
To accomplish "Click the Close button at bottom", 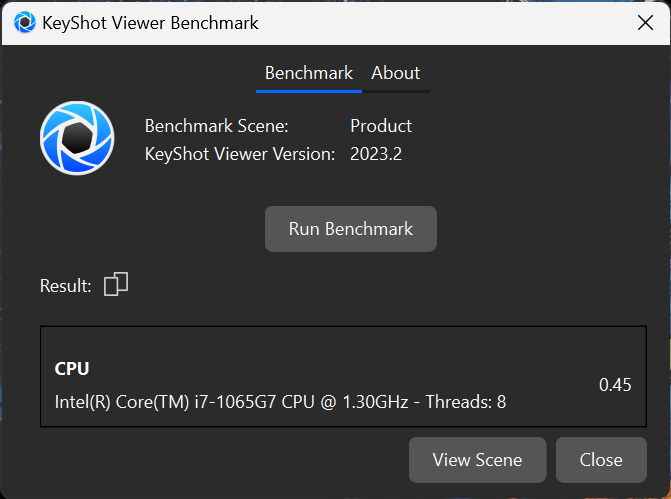I will tap(601, 460).
